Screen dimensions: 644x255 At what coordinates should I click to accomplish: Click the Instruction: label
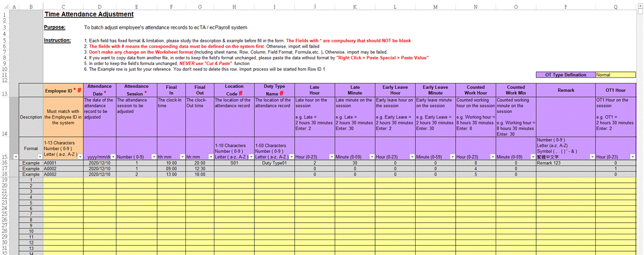[x=57, y=40]
